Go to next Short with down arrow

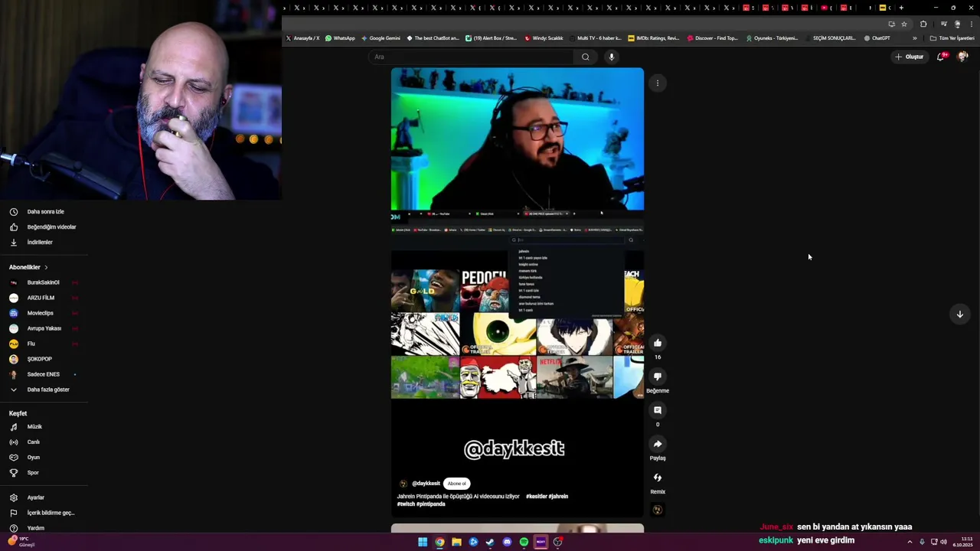pos(959,315)
